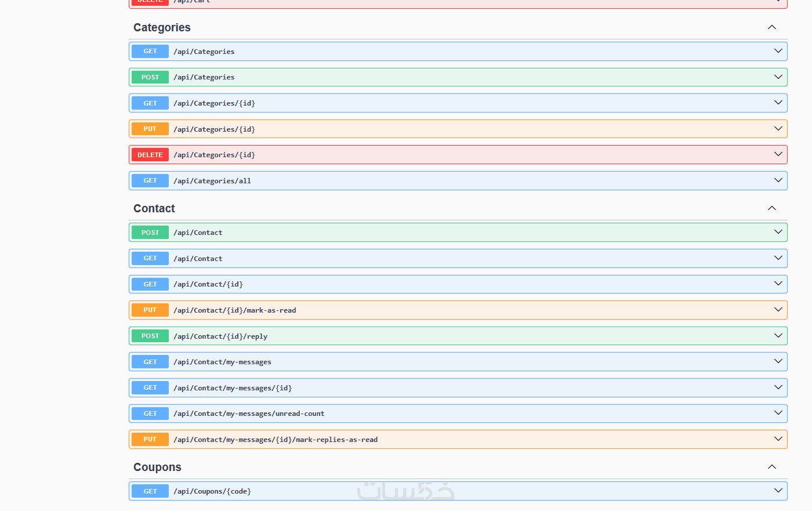Click GET badge for unread-count endpoint

click(x=150, y=414)
